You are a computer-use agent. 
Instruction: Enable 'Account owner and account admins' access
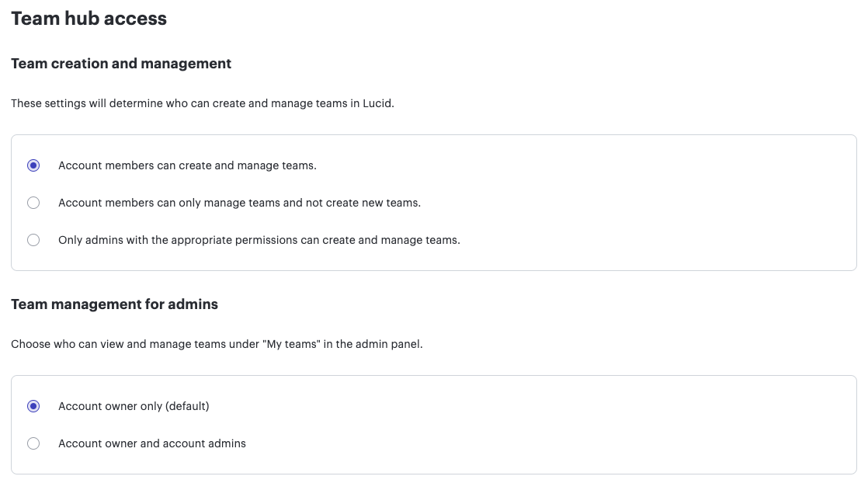33,443
